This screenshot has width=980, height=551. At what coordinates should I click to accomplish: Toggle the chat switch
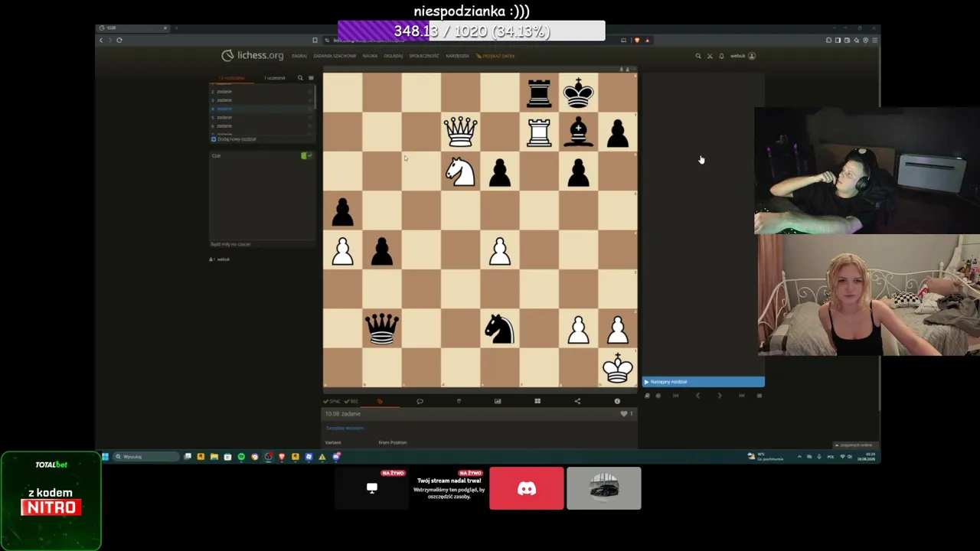tap(306, 156)
